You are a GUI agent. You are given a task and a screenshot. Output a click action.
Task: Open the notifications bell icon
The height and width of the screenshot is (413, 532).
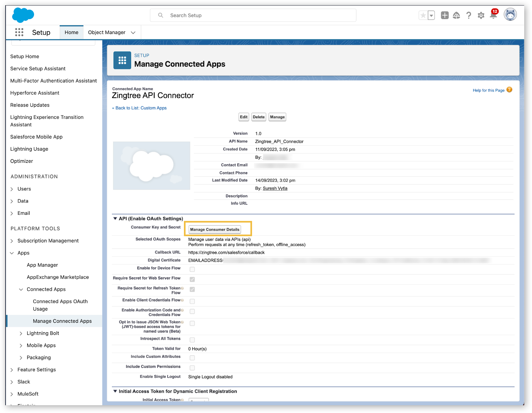point(493,15)
